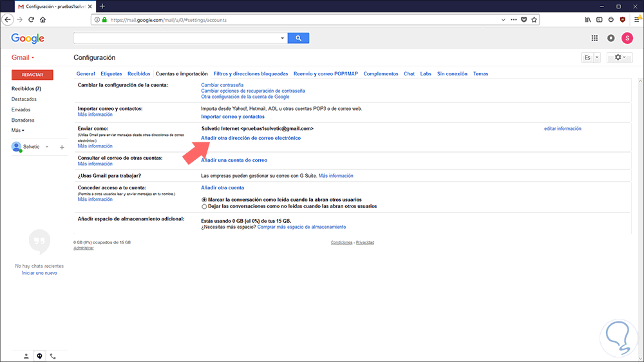644x362 pixels.
Task: Open a new browser tab with plus icon
Action: [x=102, y=6]
